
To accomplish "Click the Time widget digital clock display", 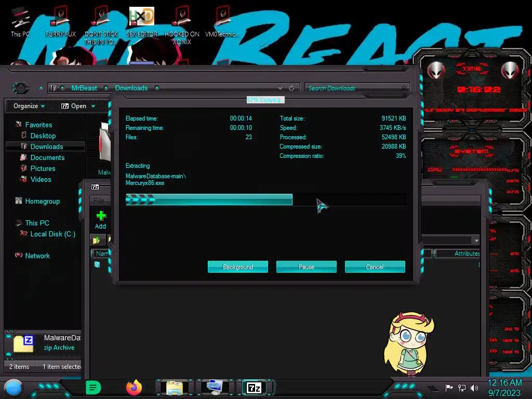I will [478, 89].
